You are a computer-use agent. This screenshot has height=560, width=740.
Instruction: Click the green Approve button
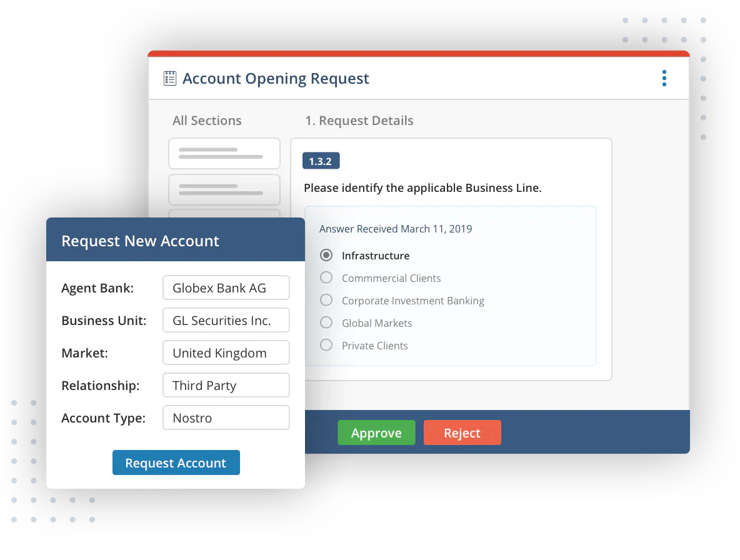click(x=376, y=432)
